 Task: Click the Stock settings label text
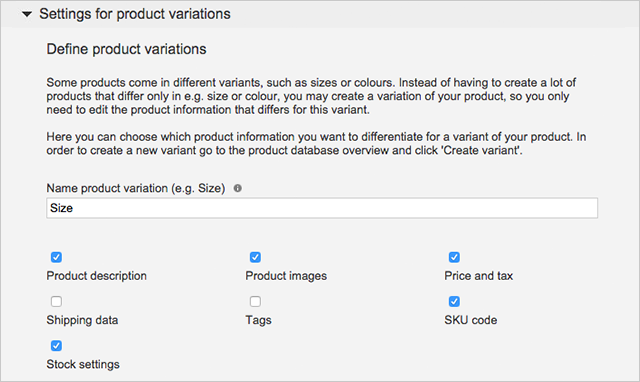click(83, 364)
